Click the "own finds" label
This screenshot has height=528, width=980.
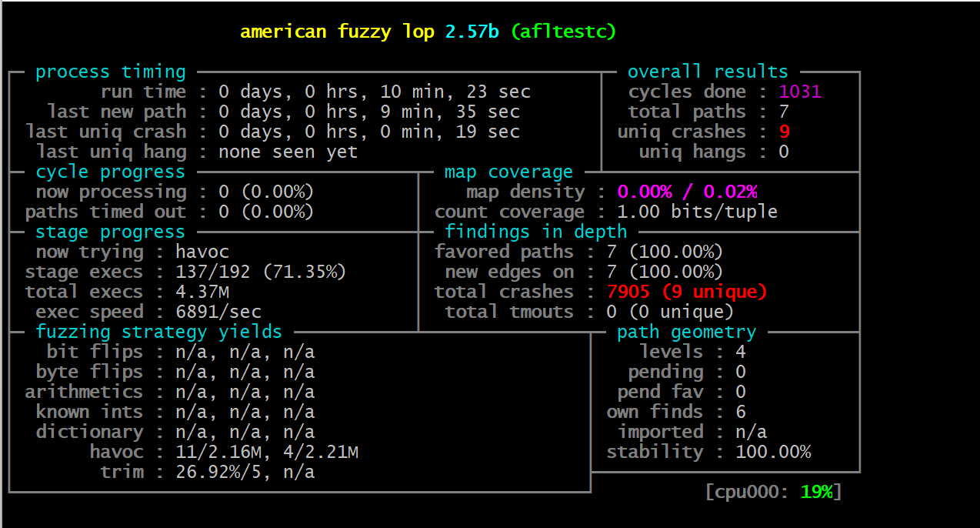pos(655,413)
